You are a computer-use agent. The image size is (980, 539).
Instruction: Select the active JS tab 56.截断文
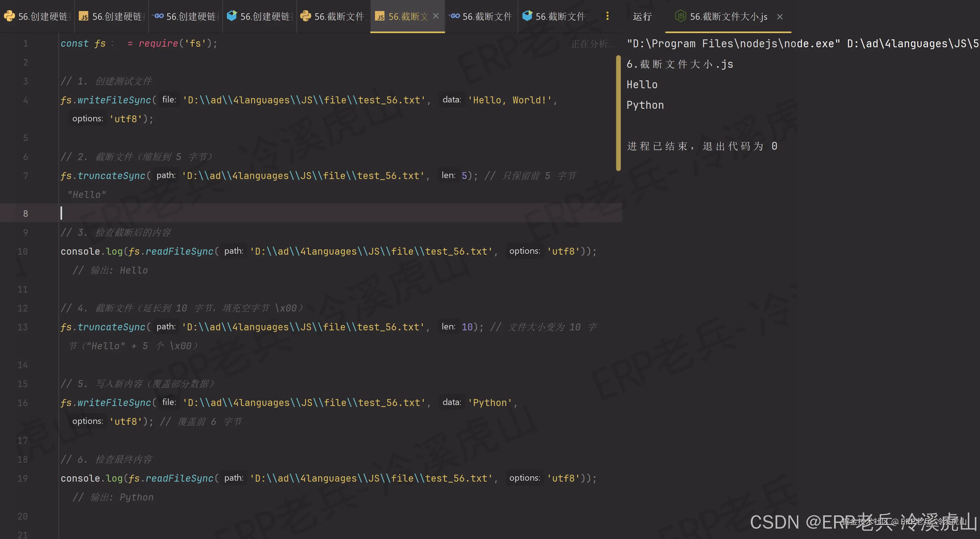(x=407, y=16)
